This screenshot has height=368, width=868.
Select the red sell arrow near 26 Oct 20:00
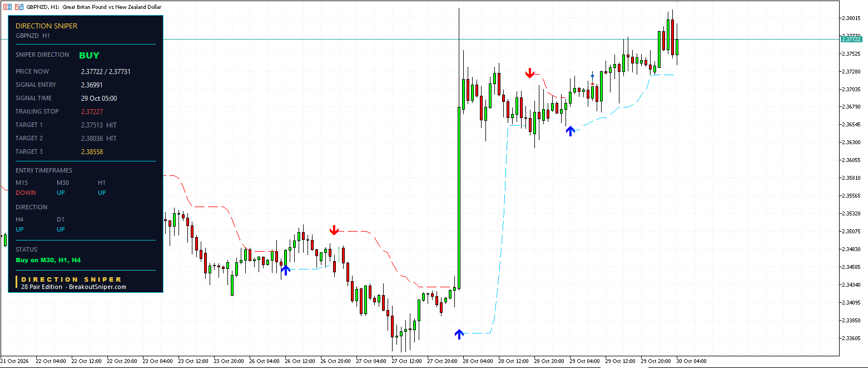tap(334, 230)
